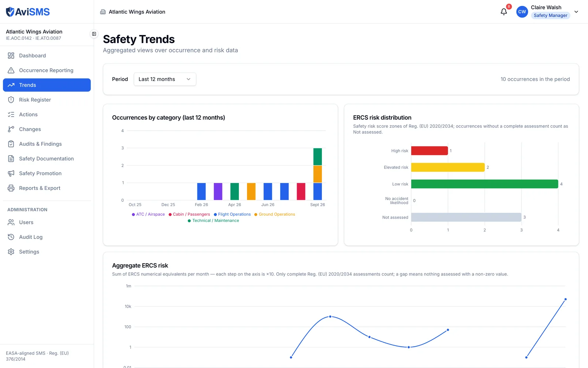Click the Occurrence Reporting warning icon

[11, 70]
